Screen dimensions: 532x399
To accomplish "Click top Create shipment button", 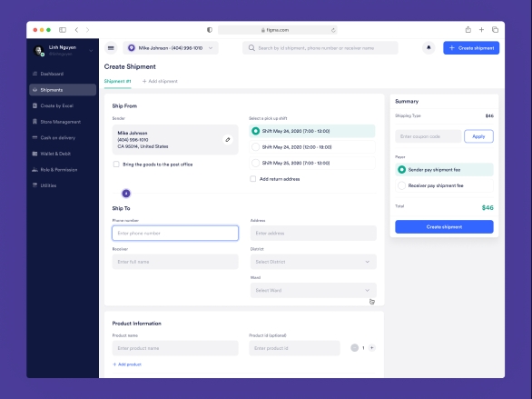I will pyautogui.click(x=471, y=48).
